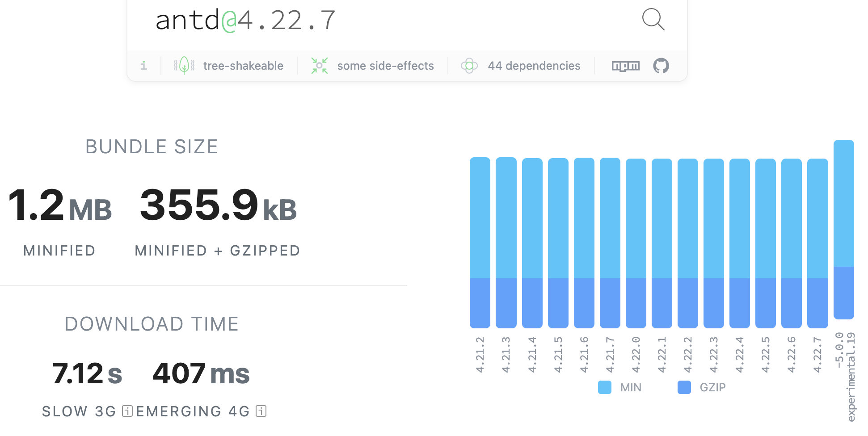This screenshot has height=436, width=868.
Task: Click the "1.2 MB" minified size value
Action: 60,205
